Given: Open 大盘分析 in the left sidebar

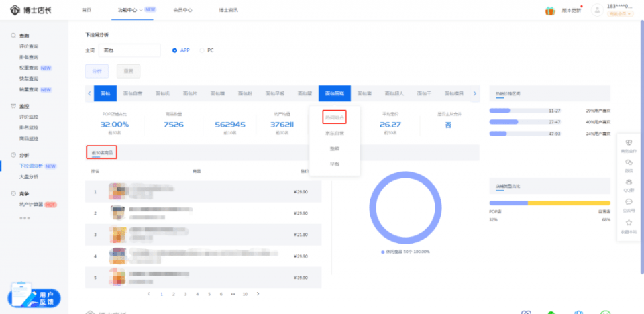Looking at the screenshot, I should 29,176.
